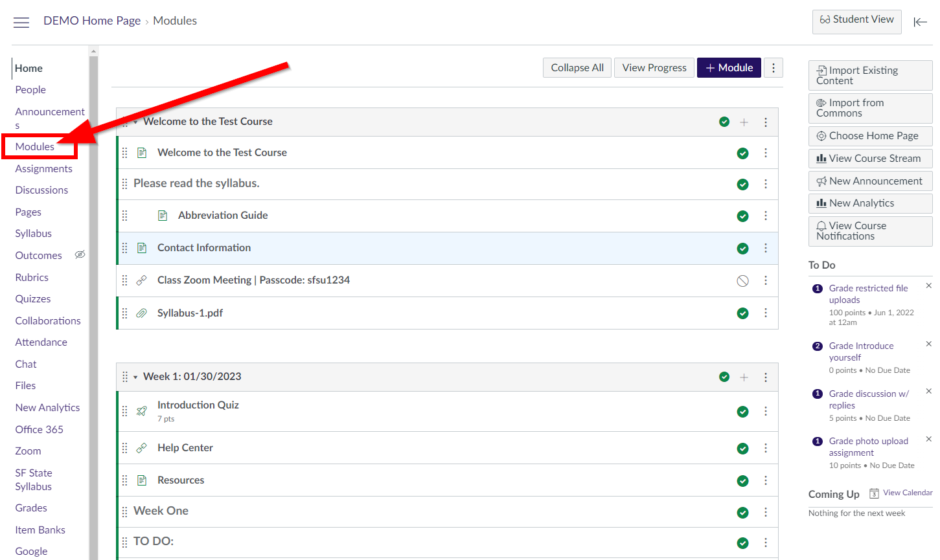Toggle Outcomes hidden-from-students eye icon

pyautogui.click(x=80, y=254)
